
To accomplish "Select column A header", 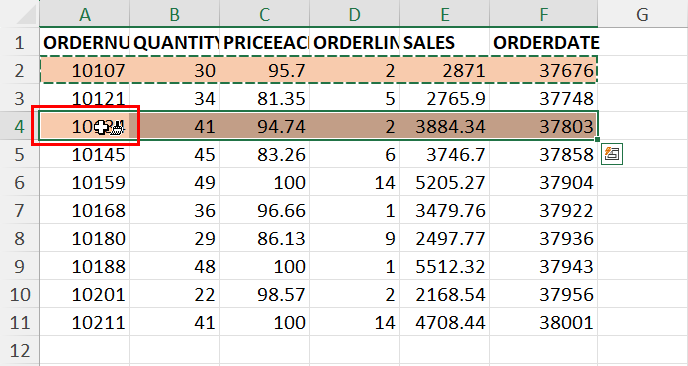I will point(85,14).
